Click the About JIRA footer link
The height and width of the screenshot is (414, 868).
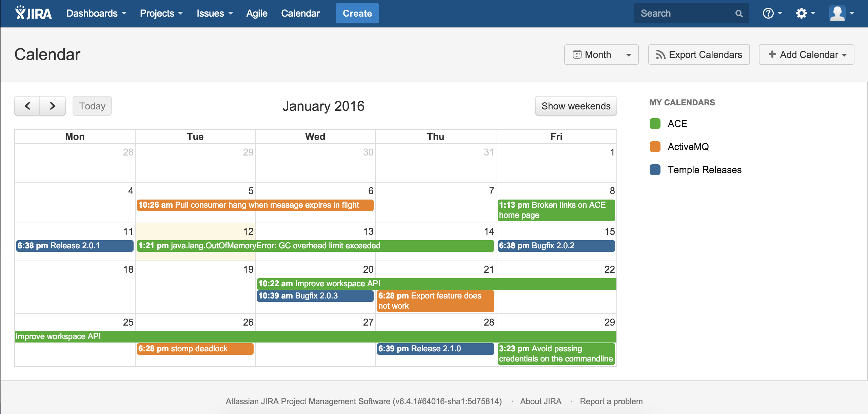coord(540,401)
